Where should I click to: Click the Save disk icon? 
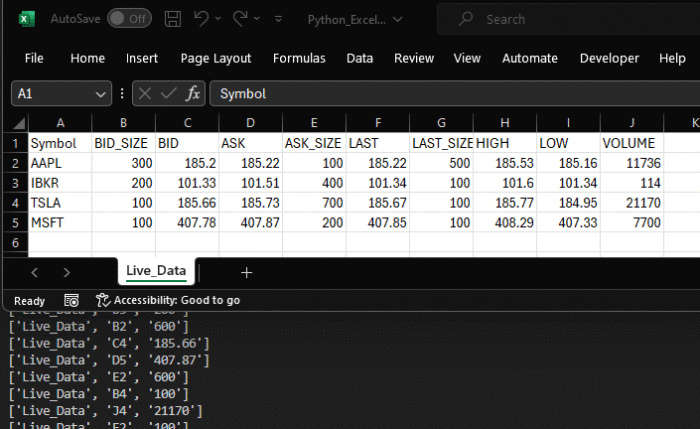[x=173, y=19]
